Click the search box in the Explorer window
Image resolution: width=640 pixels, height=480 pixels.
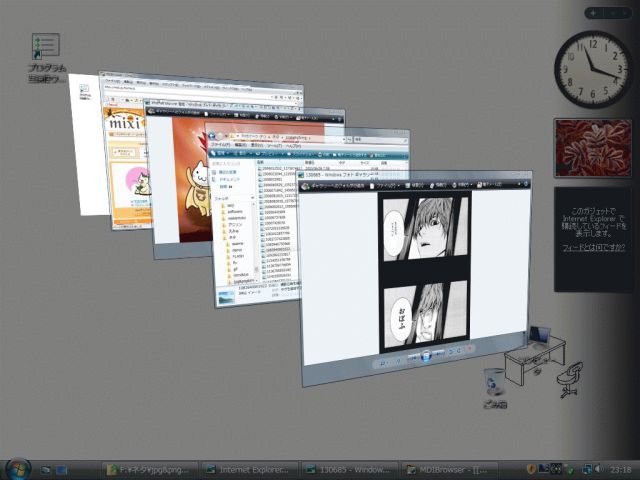(x=379, y=140)
